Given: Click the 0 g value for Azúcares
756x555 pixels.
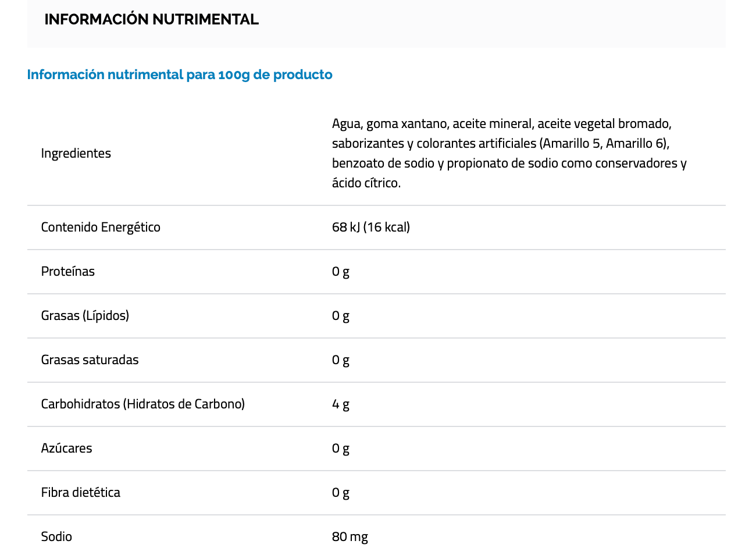Looking at the screenshot, I should 341,448.
